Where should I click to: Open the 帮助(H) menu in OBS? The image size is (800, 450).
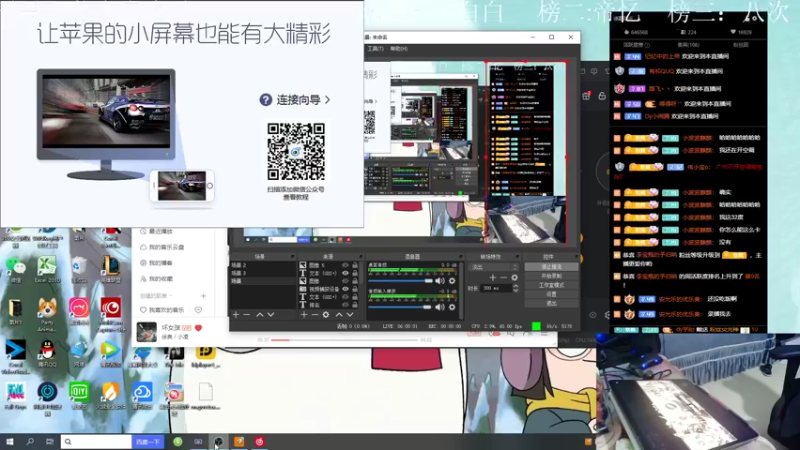tap(398, 48)
